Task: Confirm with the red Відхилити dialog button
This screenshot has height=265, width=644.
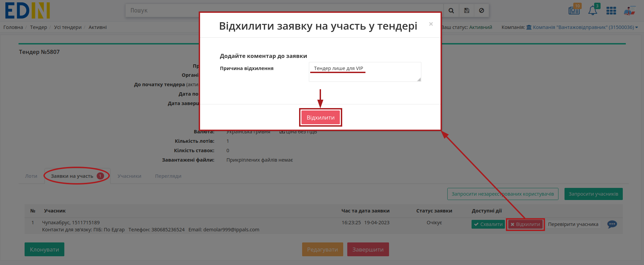Action: pos(321,118)
